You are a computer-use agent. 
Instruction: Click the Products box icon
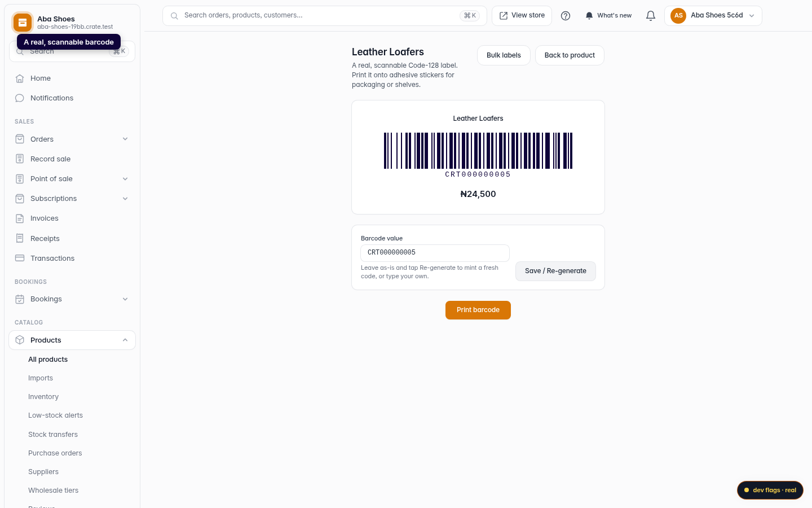20,340
